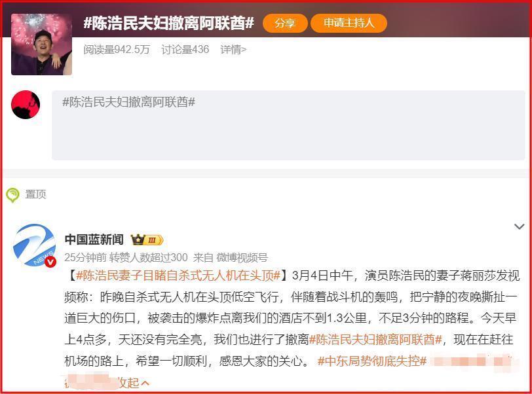Click the page title #陈浩民夫妇撤离阿联酋#
The height and width of the screenshot is (394, 532).
(168, 23)
